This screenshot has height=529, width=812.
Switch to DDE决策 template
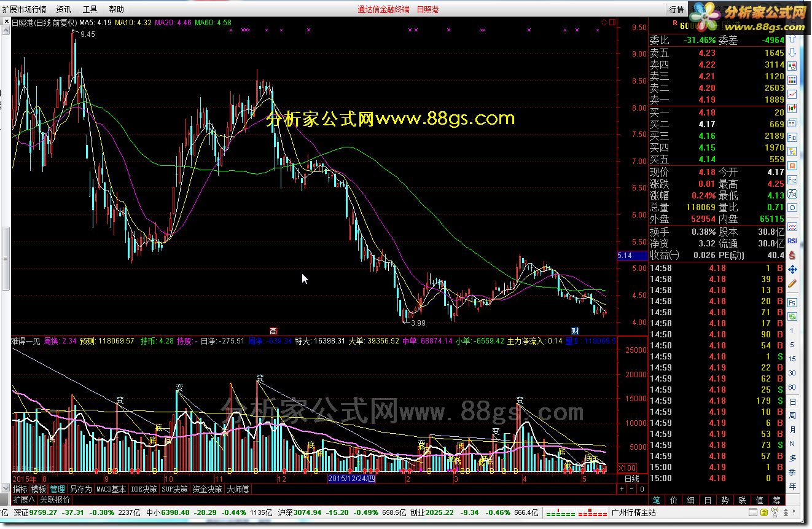(144, 489)
